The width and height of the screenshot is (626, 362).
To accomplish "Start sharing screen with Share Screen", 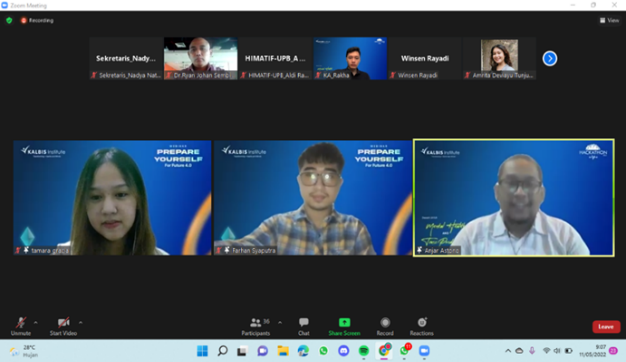I will click(x=344, y=326).
